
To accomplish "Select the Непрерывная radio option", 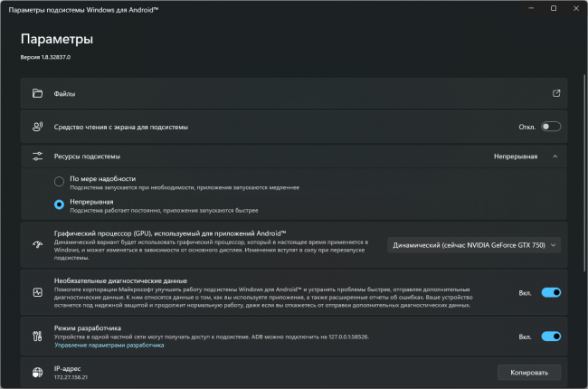I will 59,204.
